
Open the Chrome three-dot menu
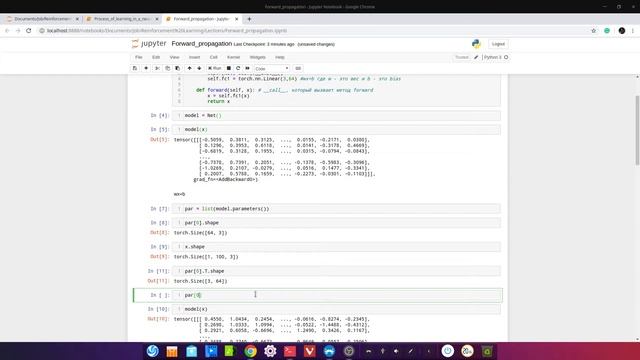tap(633, 31)
